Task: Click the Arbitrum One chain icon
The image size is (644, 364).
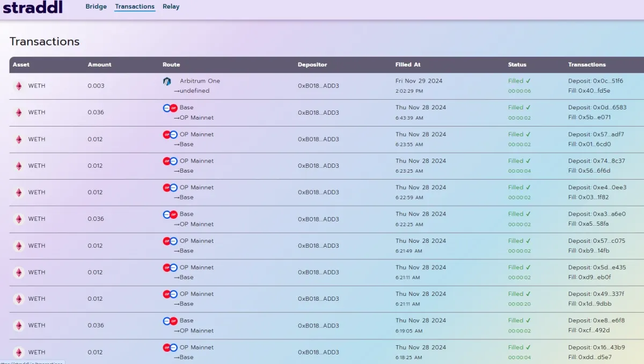Action: click(x=167, y=81)
